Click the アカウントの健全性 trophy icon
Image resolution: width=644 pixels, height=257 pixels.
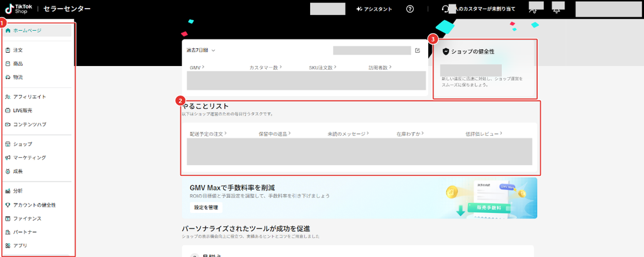click(x=8, y=205)
